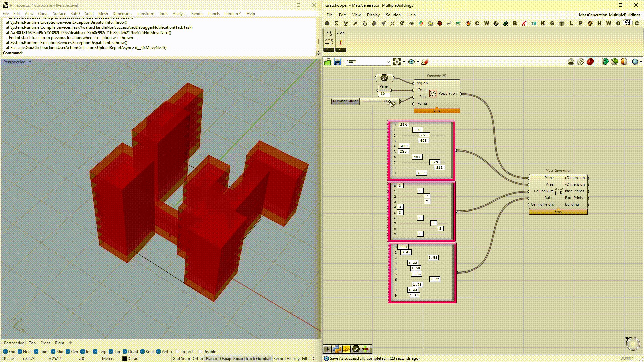The width and height of the screenshot is (644, 362).
Task: Click the Grasshopper save file icon
Action: 338,62
